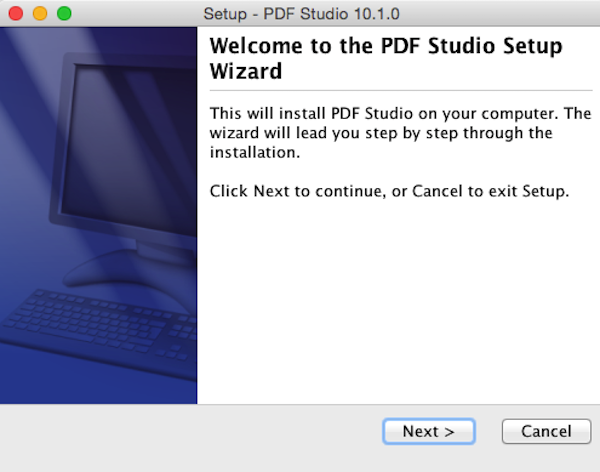Minimize the window using the yellow button

coord(40,13)
